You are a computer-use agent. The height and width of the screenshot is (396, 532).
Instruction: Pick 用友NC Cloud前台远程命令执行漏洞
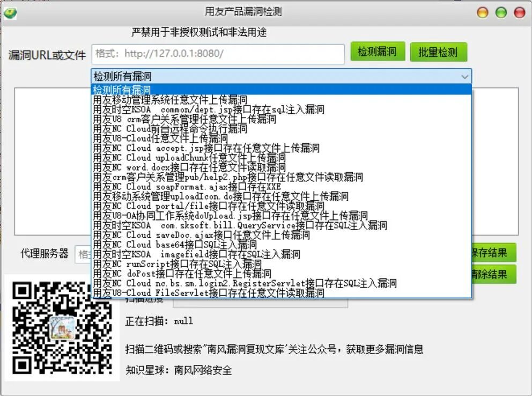pos(281,129)
